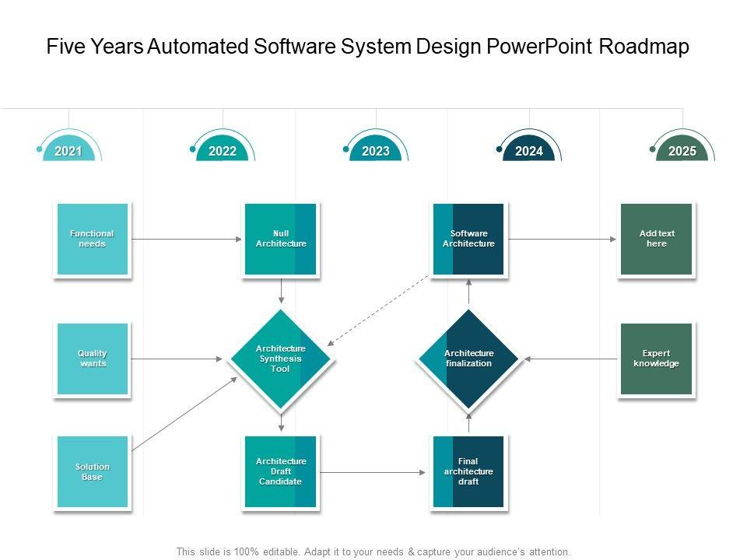The width and height of the screenshot is (747, 560).
Task: Click the Architecture Draft Candidate box
Action: (280, 472)
